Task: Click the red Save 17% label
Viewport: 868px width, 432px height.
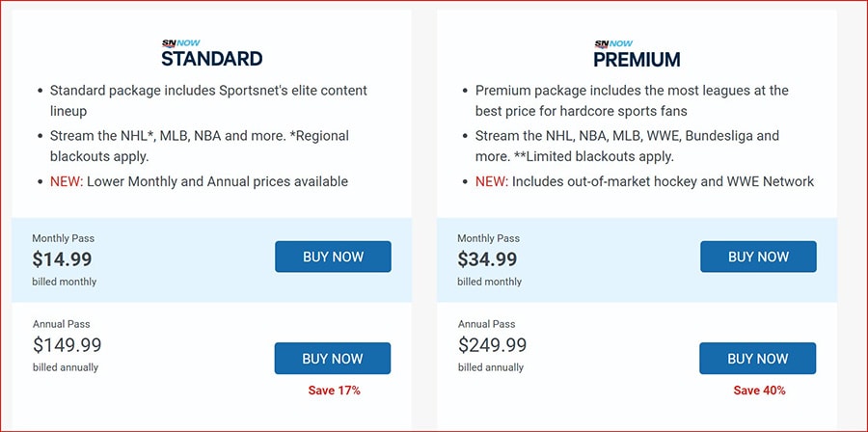Action: point(335,391)
